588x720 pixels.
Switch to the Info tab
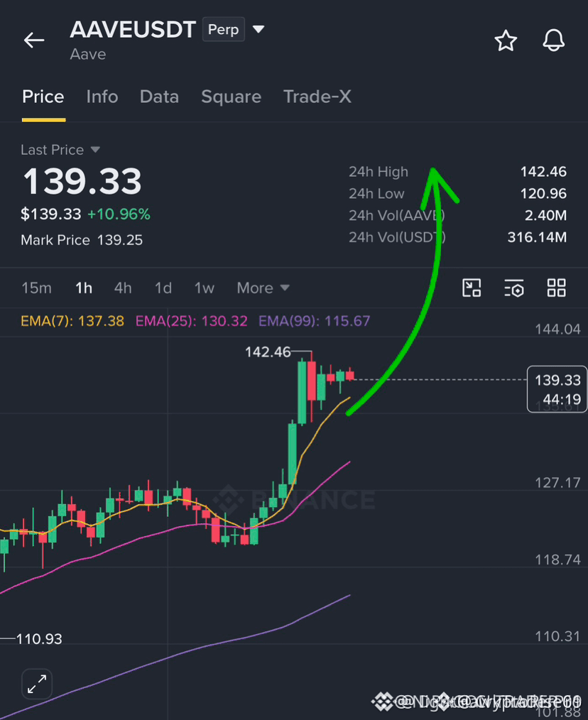point(102,97)
